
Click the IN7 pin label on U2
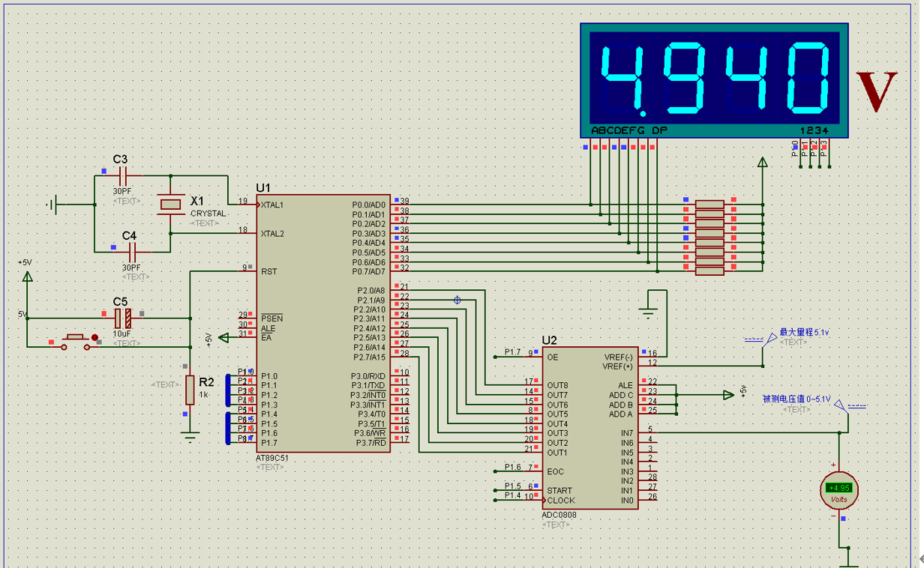627,433
